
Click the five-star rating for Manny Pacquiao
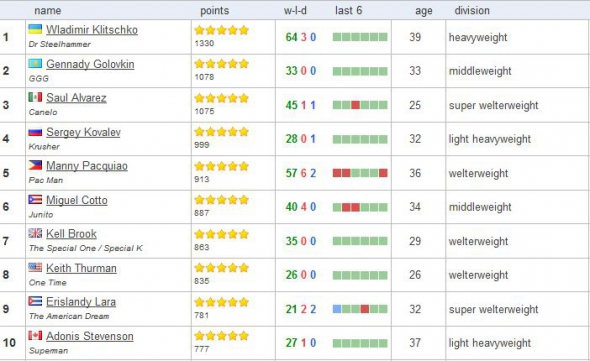tap(222, 166)
